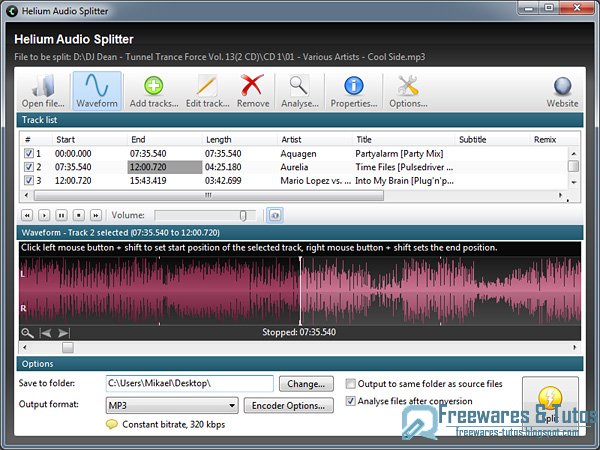Run Analyse with the magnifier icon
The height and width of the screenshot is (450, 600).
pyautogui.click(x=300, y=91)
